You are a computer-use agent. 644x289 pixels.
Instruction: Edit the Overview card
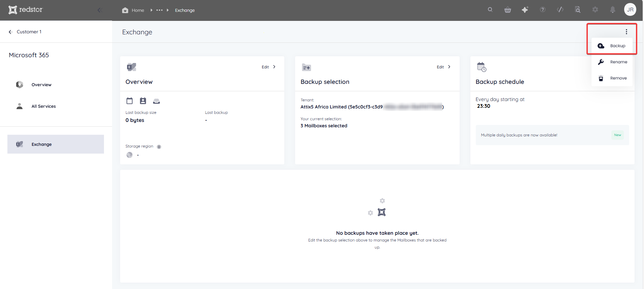[x=265, y=67]
